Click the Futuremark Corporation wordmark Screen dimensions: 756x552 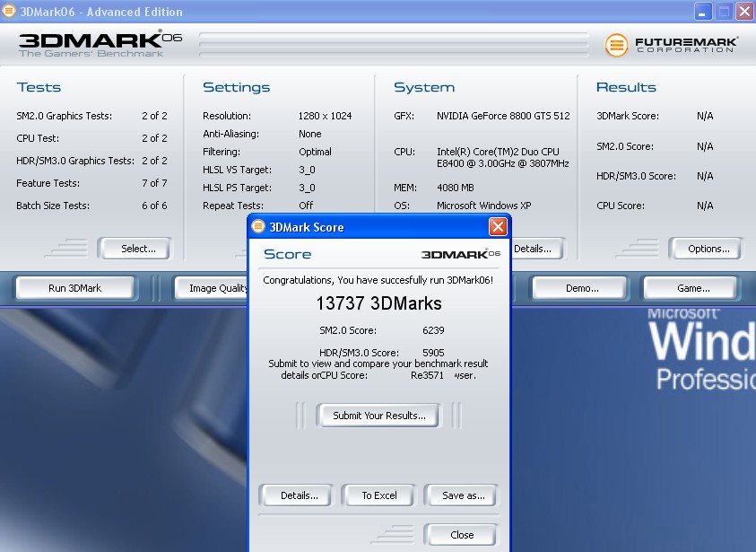coord(686,45)
